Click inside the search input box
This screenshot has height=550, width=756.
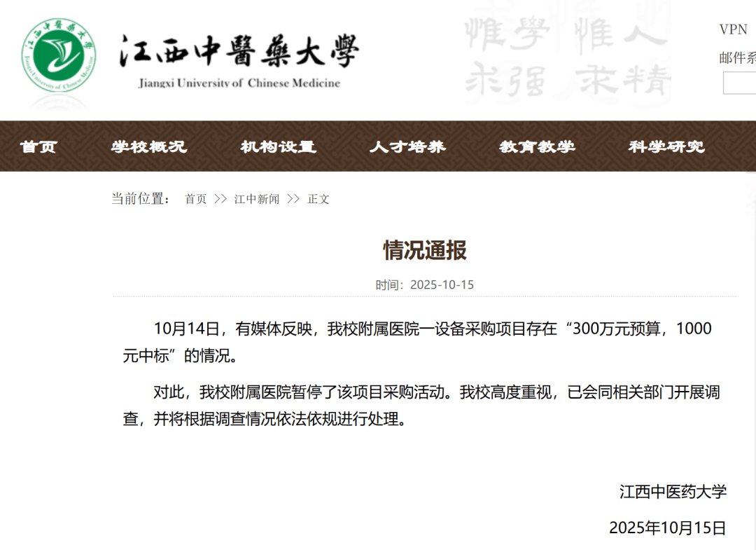742,83
